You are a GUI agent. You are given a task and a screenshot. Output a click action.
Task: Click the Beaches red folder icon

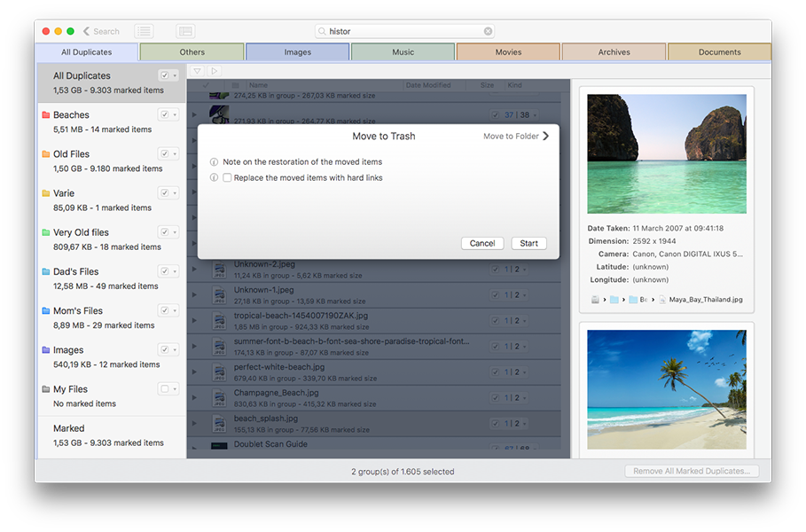46,115
